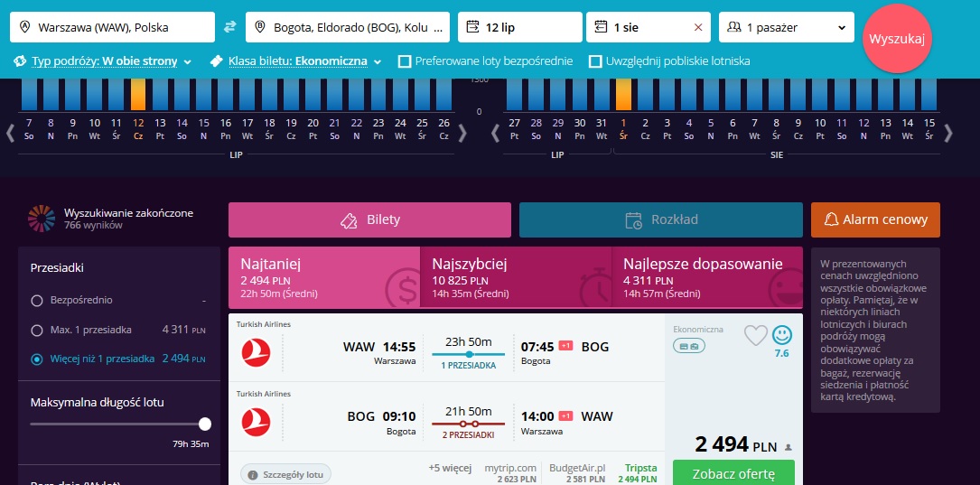This screenshot has width=980, height=485.
Task: Show later return dates after 15
Action: tap(948, 133)
